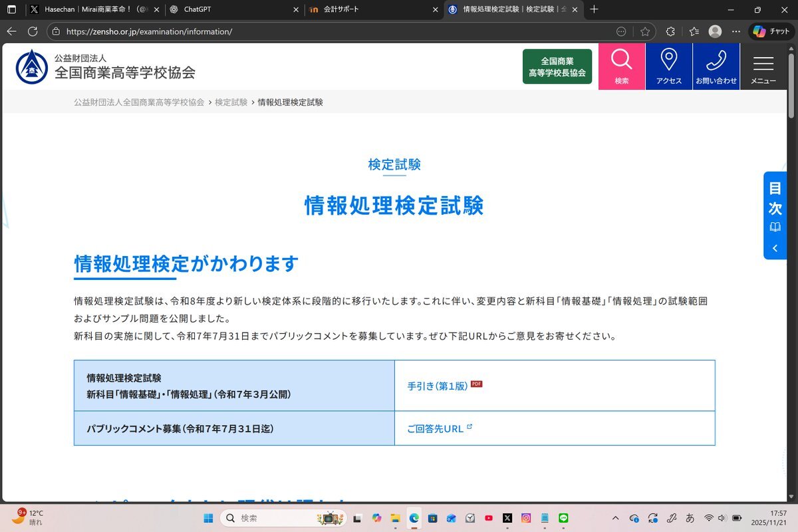Expand the 目次 table of contents panel
Screen dimensions: 798x532
pos(775,215)
